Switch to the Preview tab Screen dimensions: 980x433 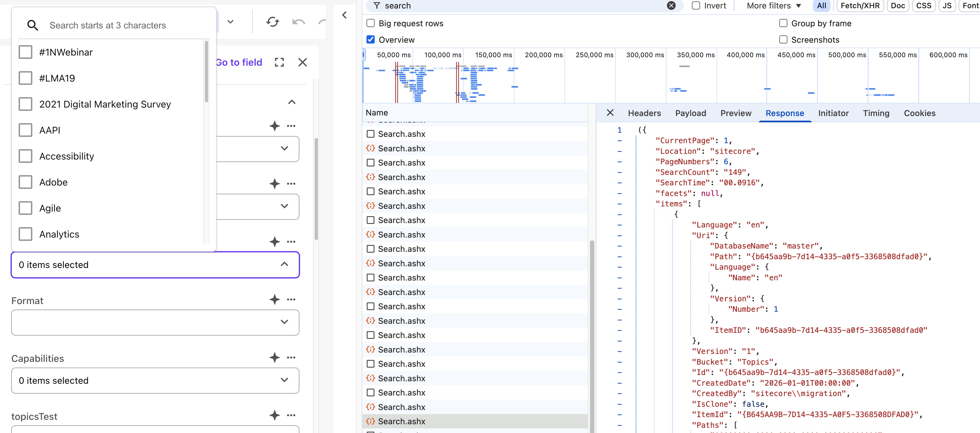click(x=736, y=113)
